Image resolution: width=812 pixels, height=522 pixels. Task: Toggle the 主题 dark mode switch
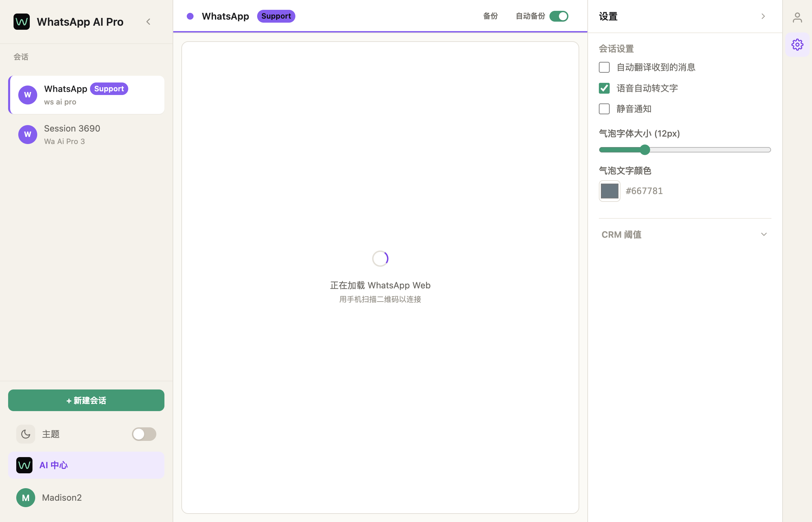pyautogui.click(x=144, y=434)
